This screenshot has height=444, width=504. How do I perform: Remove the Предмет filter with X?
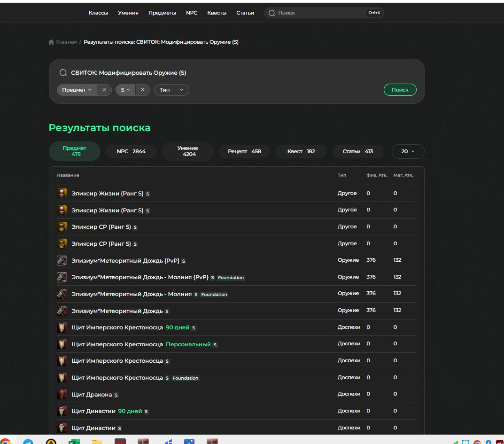click(x=104, y=90)
